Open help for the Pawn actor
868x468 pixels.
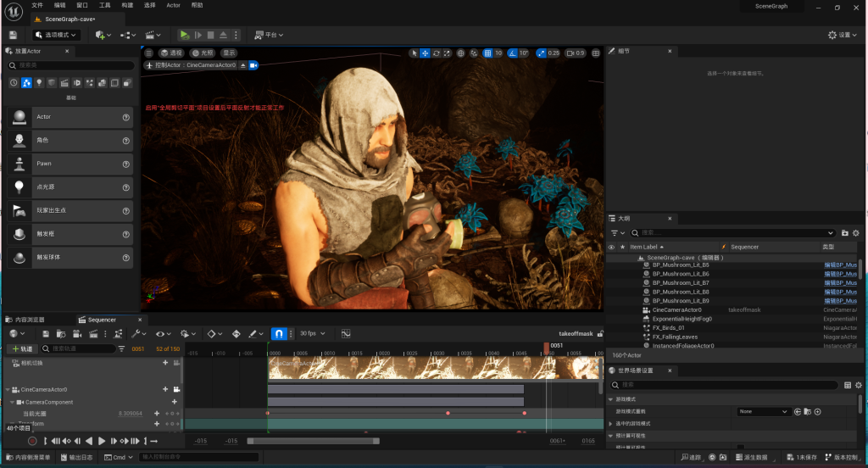(x=125, y=164)
